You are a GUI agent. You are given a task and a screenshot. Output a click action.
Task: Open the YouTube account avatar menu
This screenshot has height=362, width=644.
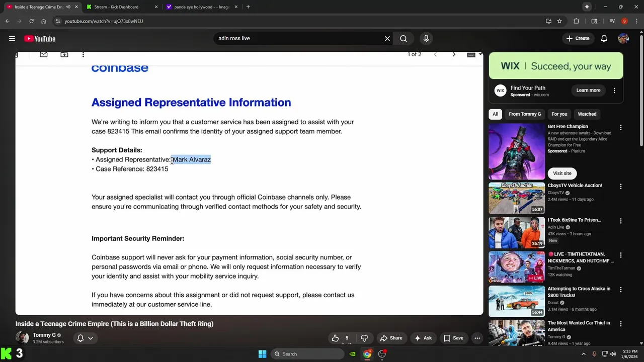[x=623, y=39]
